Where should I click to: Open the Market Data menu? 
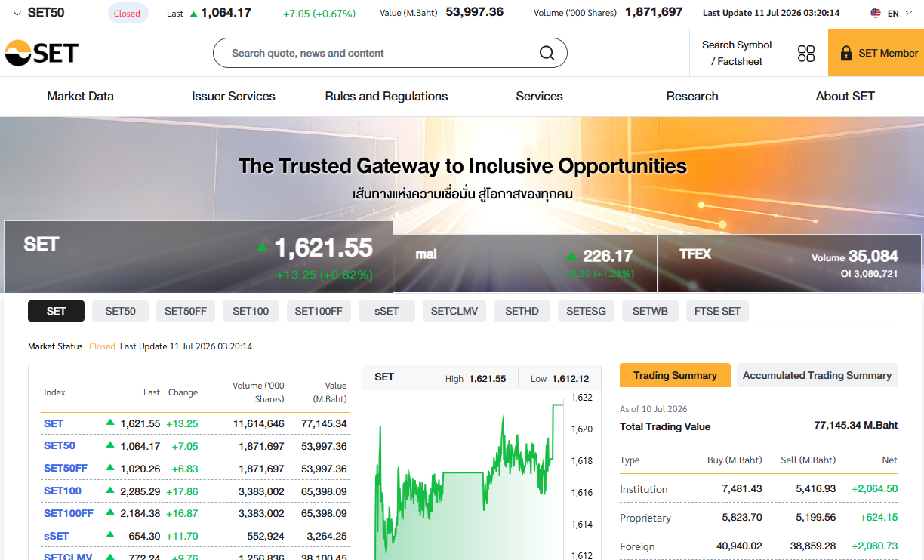pos(80,96)
